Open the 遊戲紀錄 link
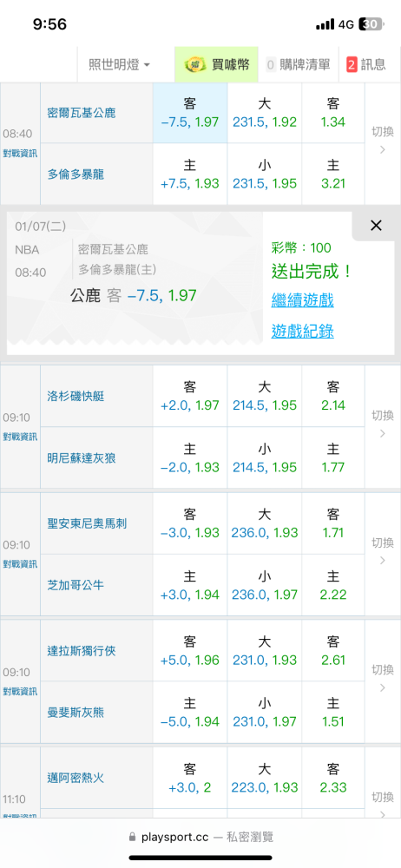Viewport: 401px width, 868px height. pos(302,331)
